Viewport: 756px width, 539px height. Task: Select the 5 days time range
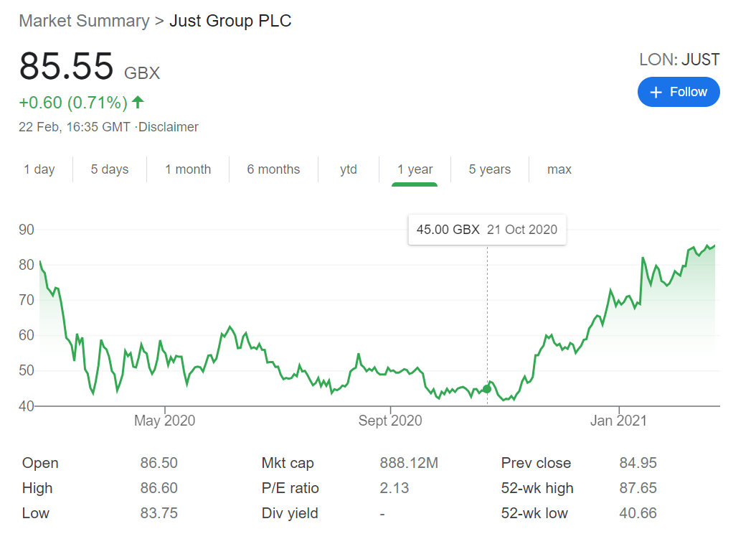[x=109, y=169]
